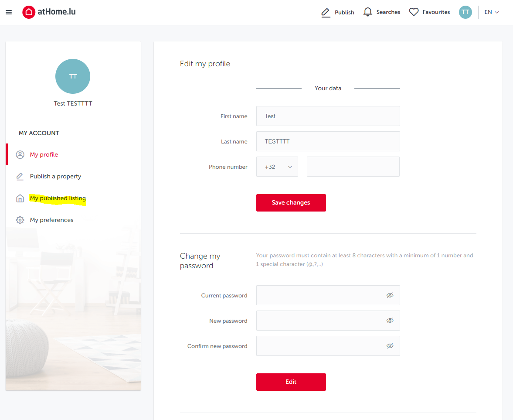Select My published listing in the sidebar
This screenshot has width=513, height=420.
point(58,198)
